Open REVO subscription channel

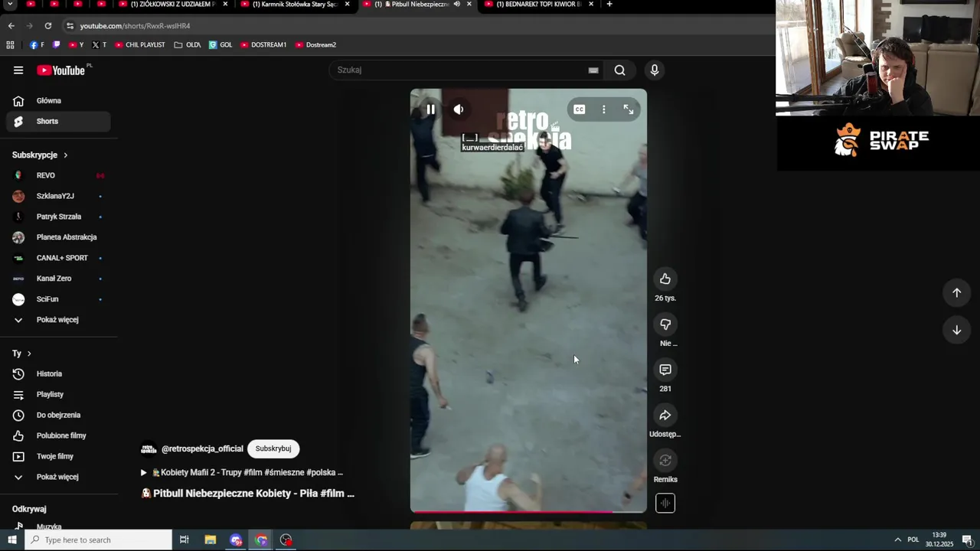click(58, 175)
